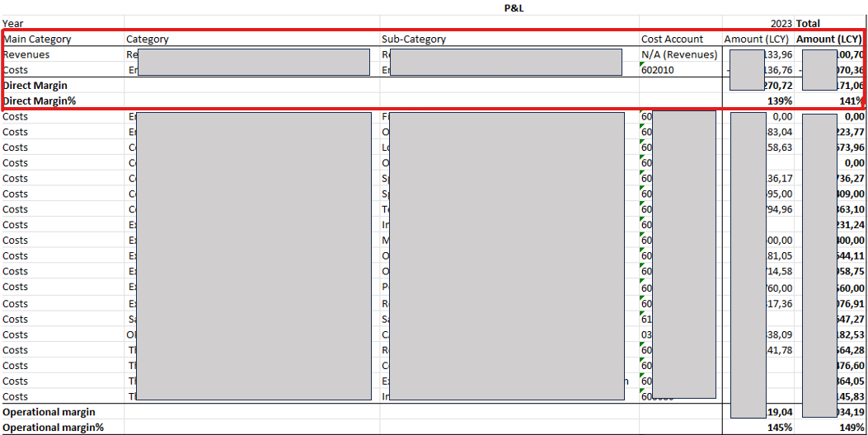Select the cost account cell starting with 61
Screen dimensions: 868x435
tap(646, 320)
